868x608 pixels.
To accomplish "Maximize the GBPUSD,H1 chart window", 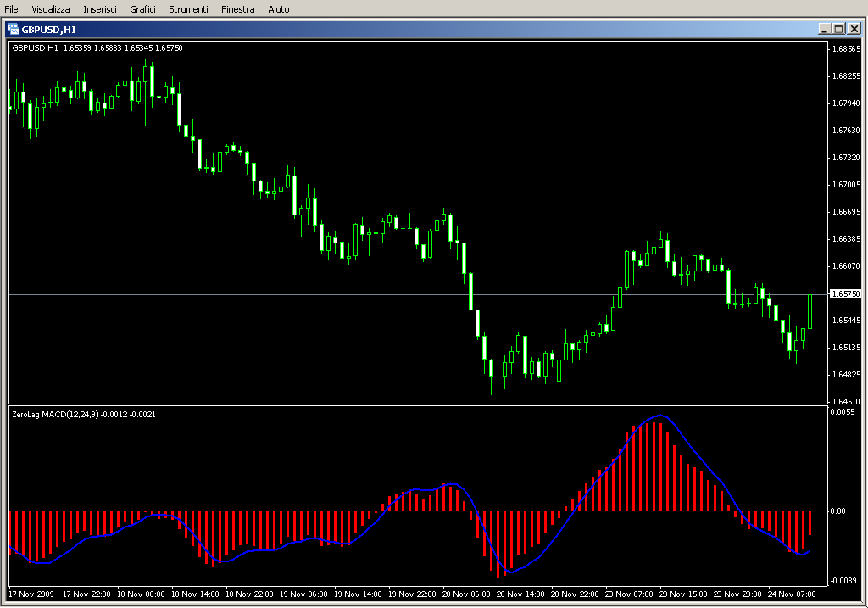I will tap(838, 29).
